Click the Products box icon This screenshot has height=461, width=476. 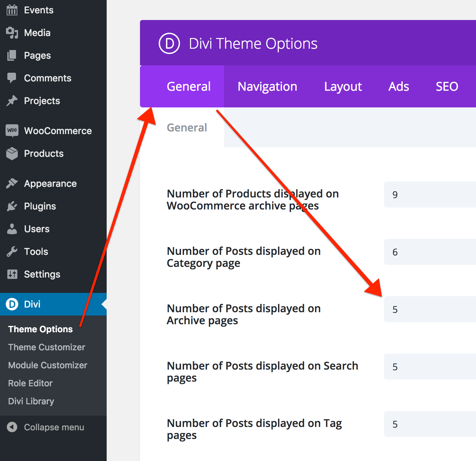tap(12, 153)
